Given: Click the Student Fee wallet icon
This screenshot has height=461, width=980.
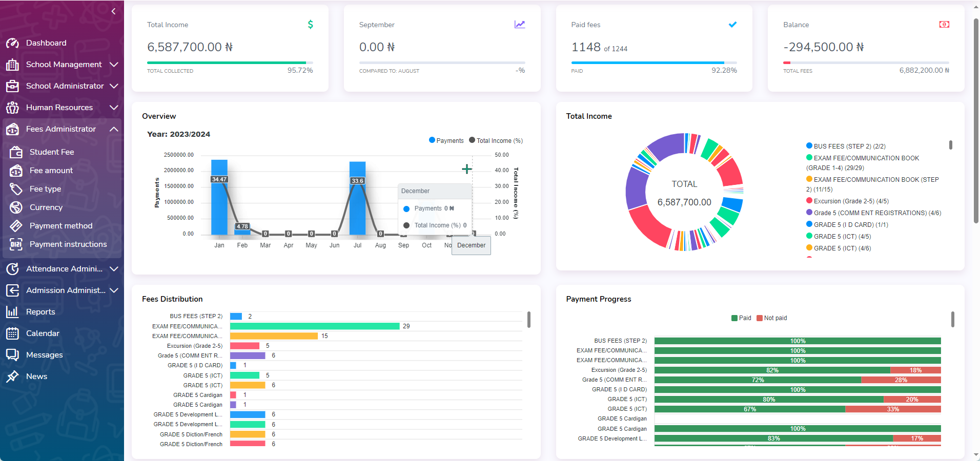Looking at the screenshot, I should tap(16, 152).
